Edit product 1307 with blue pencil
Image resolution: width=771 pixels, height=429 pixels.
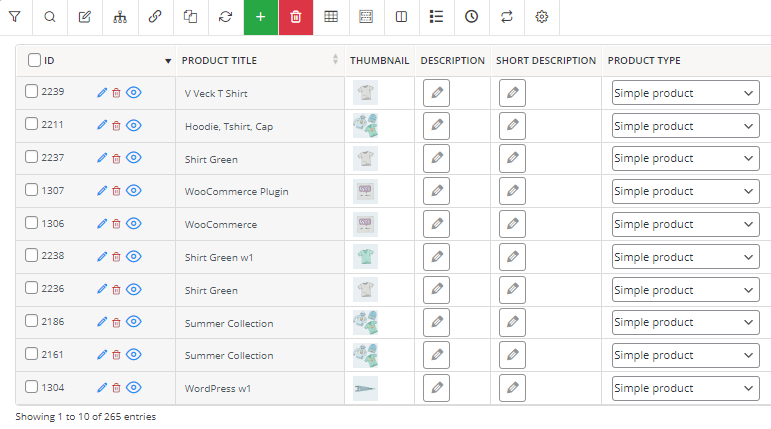pos(102,191)
